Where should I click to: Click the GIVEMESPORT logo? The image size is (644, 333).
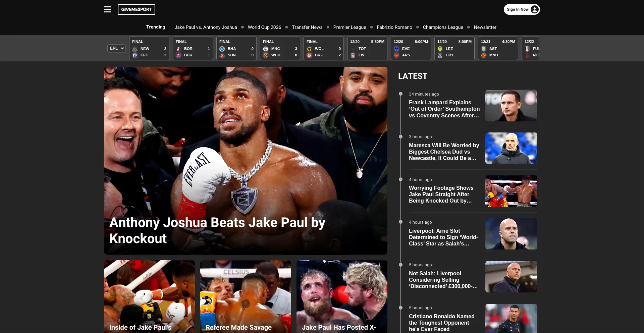click(136, 9)
